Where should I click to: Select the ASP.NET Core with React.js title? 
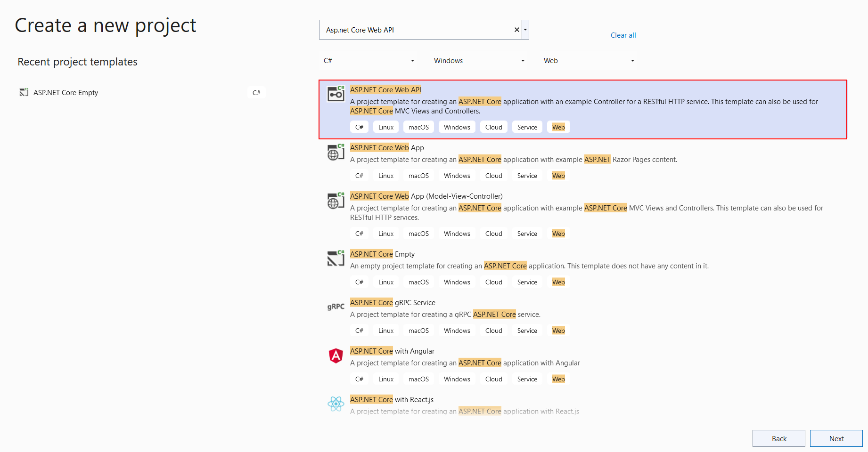[392, 400]
